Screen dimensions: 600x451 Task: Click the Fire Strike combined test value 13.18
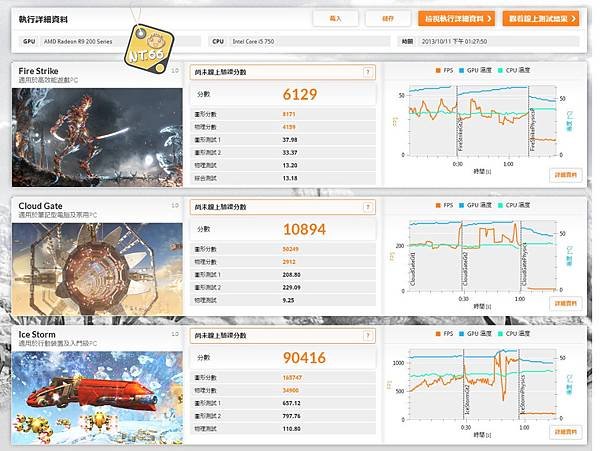click(x=290, y=178)
